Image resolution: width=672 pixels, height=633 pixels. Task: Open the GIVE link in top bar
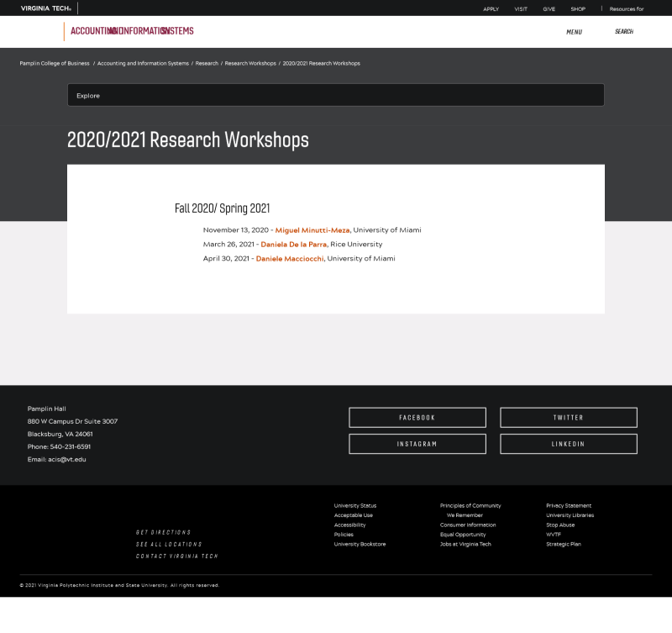(549, 9)
